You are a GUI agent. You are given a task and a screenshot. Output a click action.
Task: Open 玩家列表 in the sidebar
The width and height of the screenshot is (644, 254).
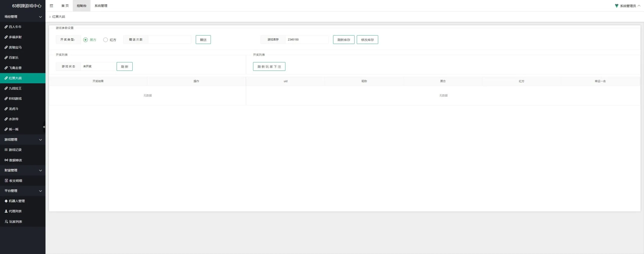(x=23, y=222)
